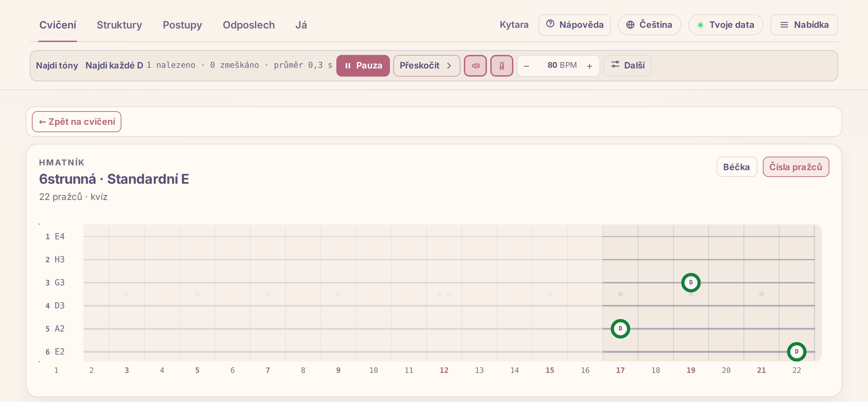
Task: Pause the exercise with Pauza
Action: pos(363,66)
